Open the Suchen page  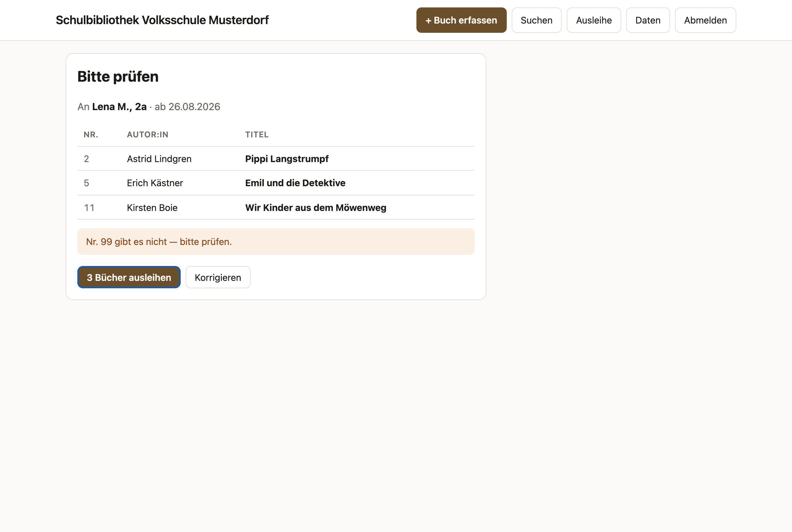[x=536, y=20]
